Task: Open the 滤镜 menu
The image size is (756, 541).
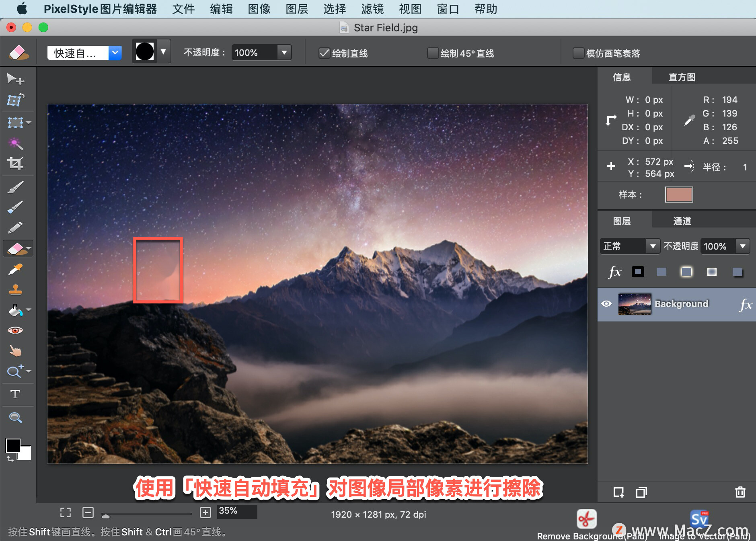Action: tap(372, 9)
